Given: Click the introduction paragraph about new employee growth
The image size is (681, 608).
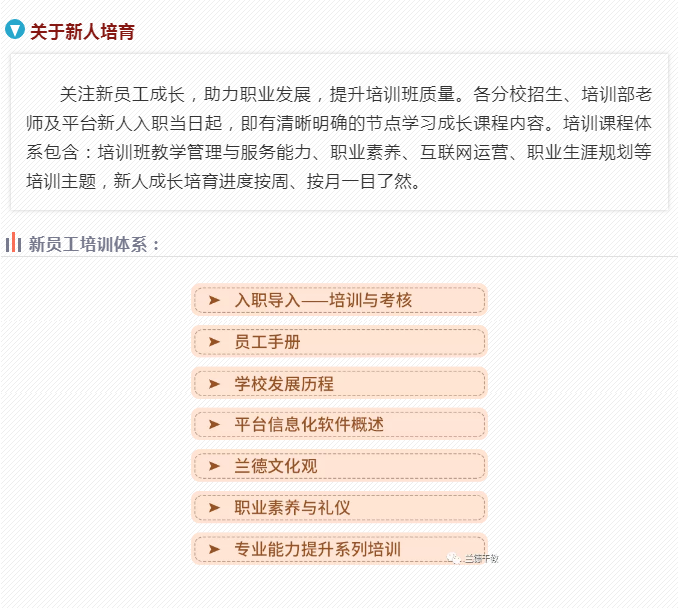Looking at the screenshot, I should (x=339, y=138).
